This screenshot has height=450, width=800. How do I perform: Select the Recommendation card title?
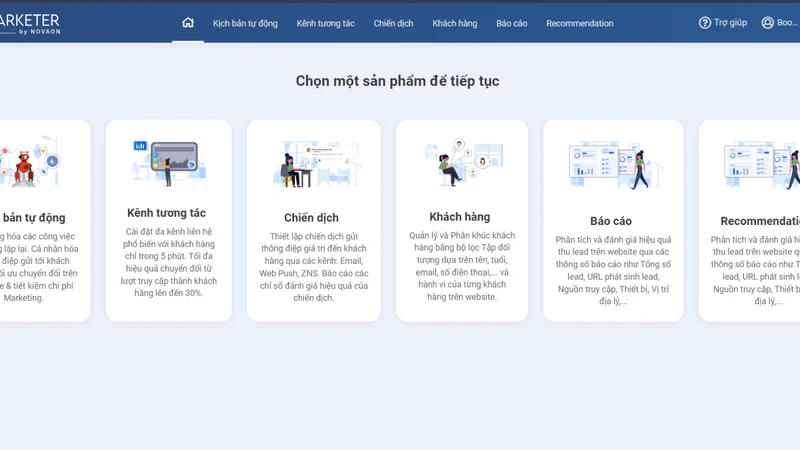pos(760,221)
